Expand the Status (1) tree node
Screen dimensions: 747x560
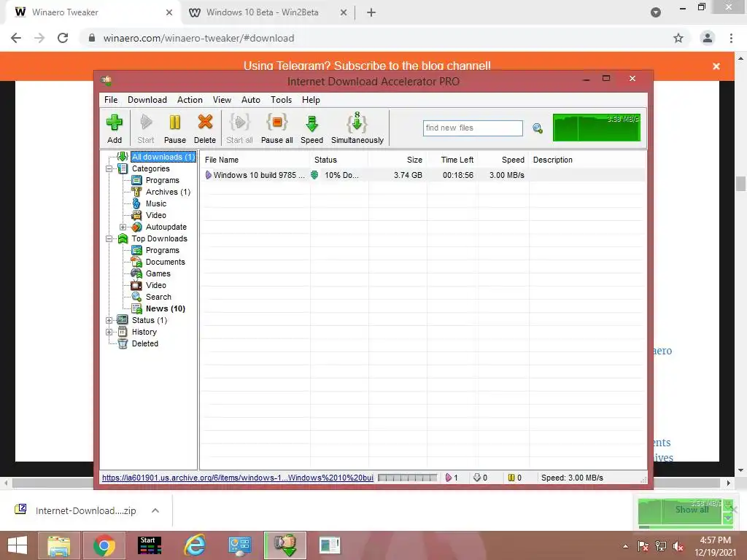pos(109,321)
